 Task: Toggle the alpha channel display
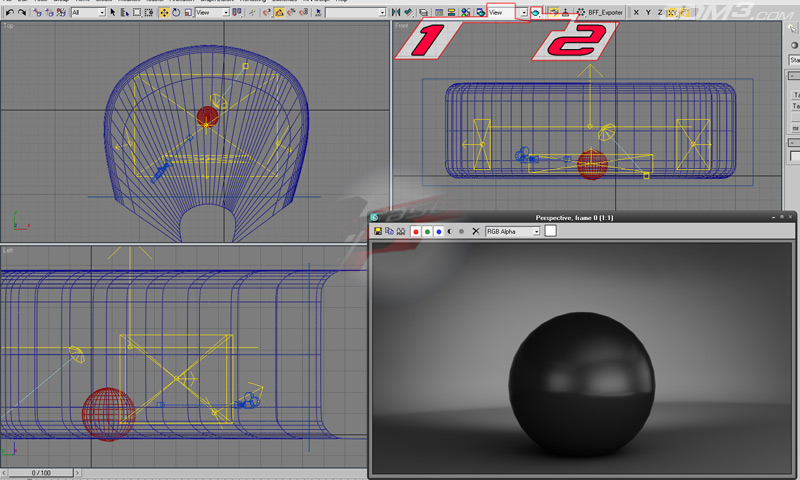(450, 231)
